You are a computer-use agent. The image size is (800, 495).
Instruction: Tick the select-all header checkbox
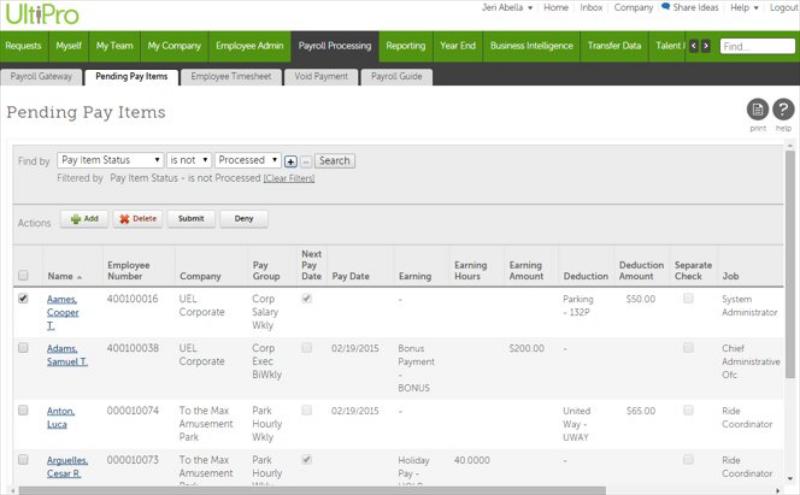click(23, 276)
